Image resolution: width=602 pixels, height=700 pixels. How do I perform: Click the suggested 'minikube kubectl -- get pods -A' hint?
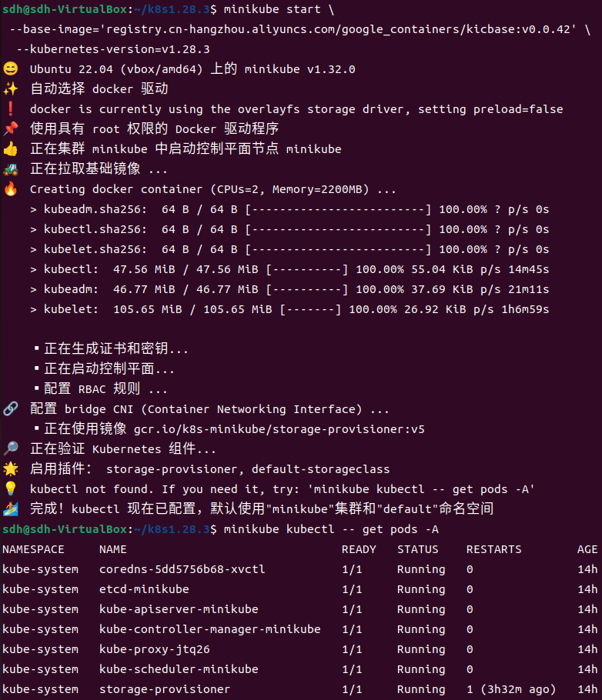pyautogui.click(x=421, y=489)
